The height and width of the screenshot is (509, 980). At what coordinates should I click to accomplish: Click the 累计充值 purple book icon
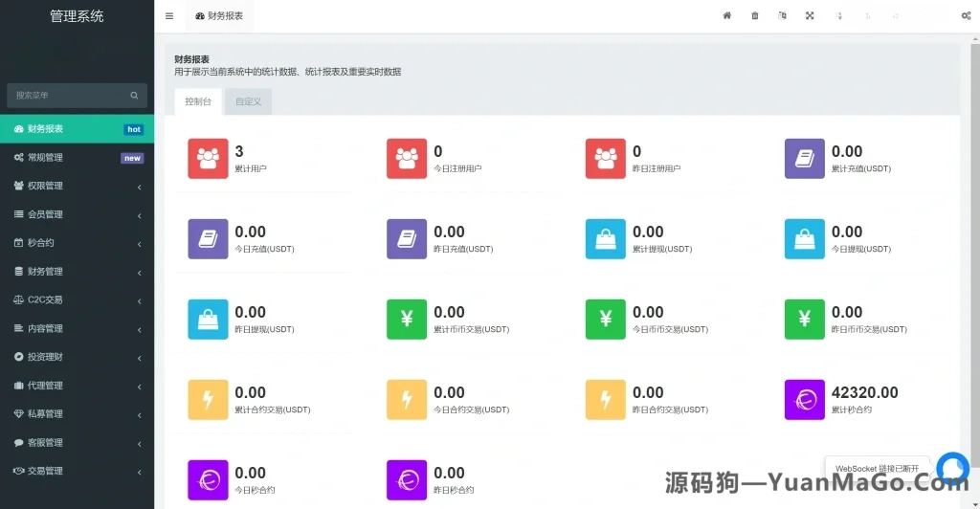[x=804, y=159]
